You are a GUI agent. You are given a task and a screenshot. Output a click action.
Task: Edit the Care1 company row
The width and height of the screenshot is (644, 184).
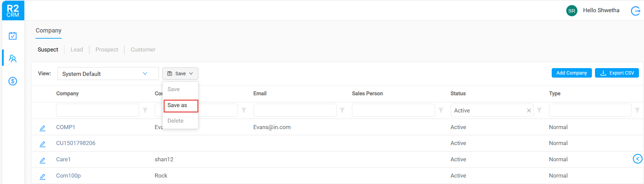[43, 160]
